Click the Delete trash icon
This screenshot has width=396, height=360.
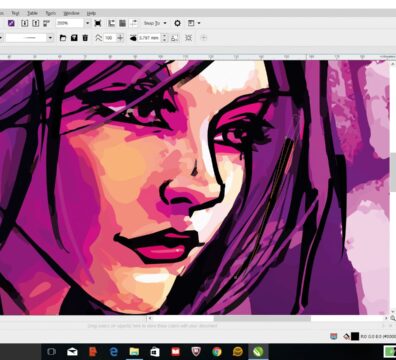(x=85, y=38)
